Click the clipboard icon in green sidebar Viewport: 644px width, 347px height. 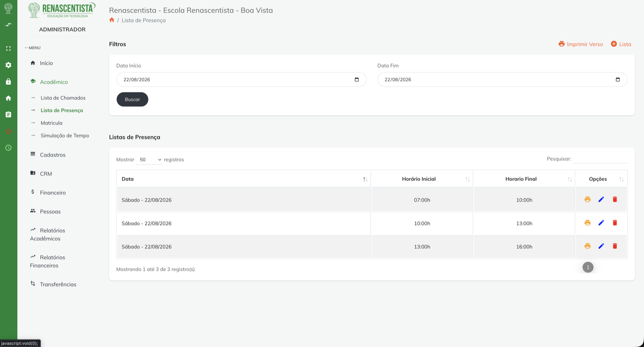[x=8, y=114]
